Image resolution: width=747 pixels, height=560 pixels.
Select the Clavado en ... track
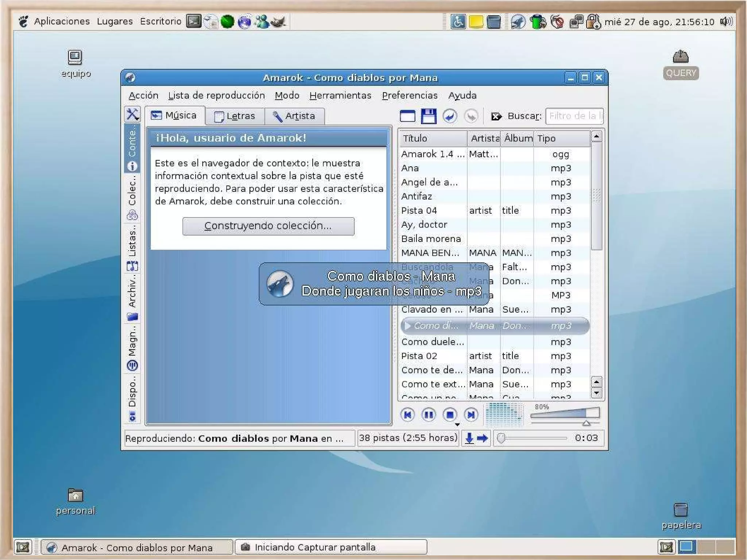(495, 310)
